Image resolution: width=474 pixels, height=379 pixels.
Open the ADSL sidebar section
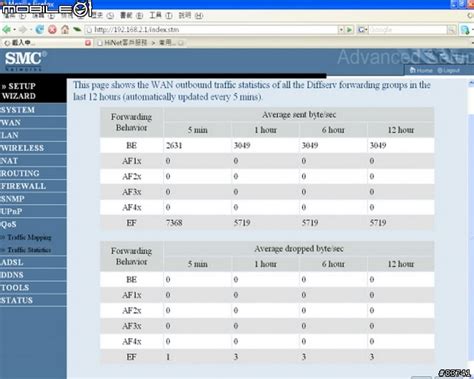click(33, 262)
